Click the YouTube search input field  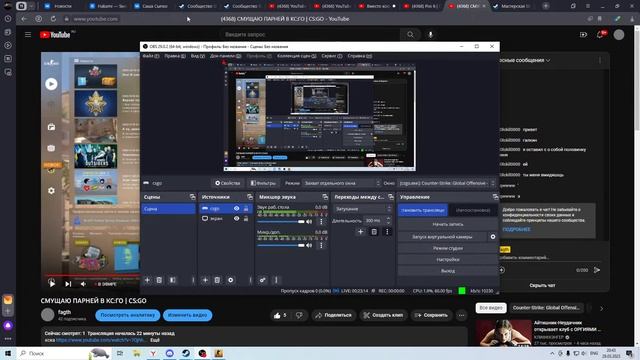[310, 35]
